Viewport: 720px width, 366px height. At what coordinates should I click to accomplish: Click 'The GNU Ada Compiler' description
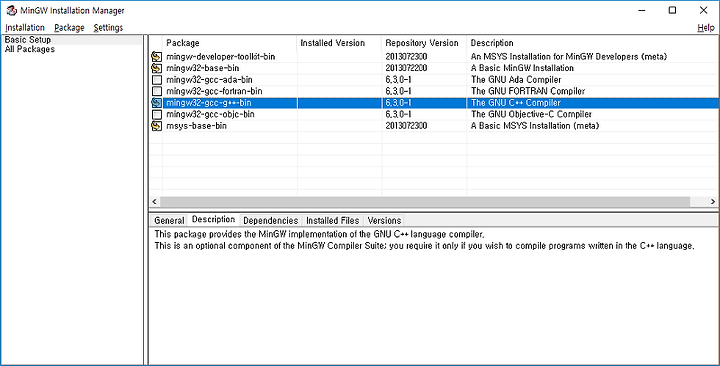coord(516,80)
